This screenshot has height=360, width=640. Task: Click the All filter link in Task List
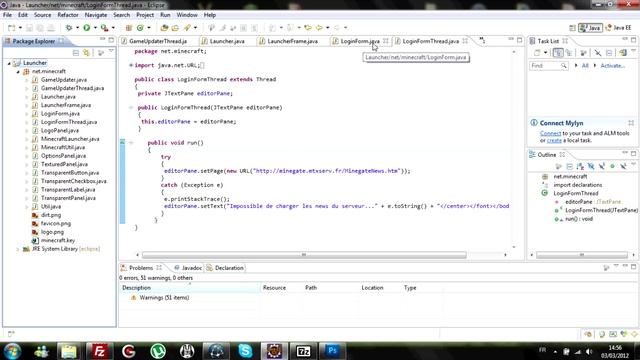pos(585,66)
